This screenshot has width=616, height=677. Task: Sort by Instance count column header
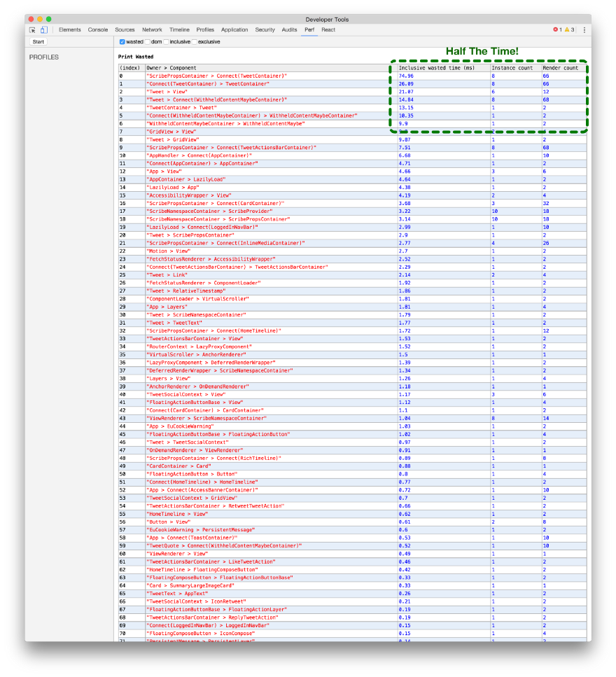(x=515, y=68)
